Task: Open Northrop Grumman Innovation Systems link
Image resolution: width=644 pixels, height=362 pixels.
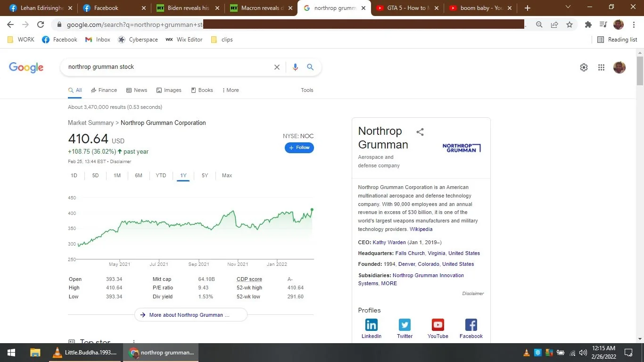Action: (x=411, y=279)
